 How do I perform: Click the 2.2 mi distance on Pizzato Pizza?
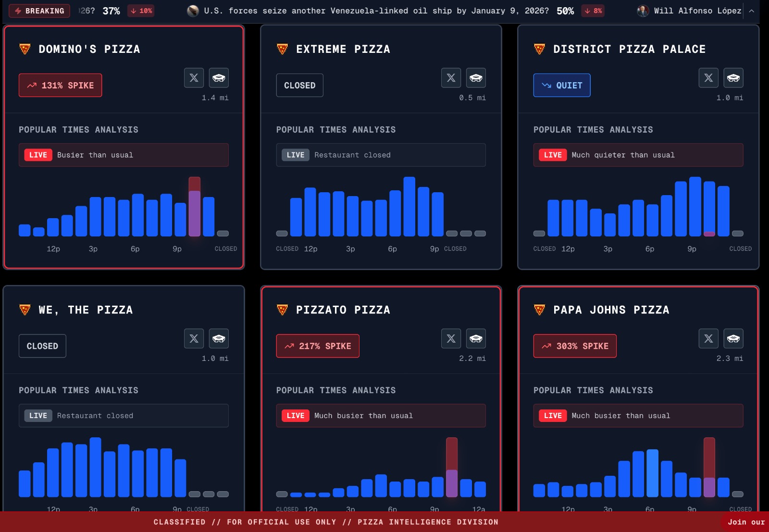pos(472,359)
